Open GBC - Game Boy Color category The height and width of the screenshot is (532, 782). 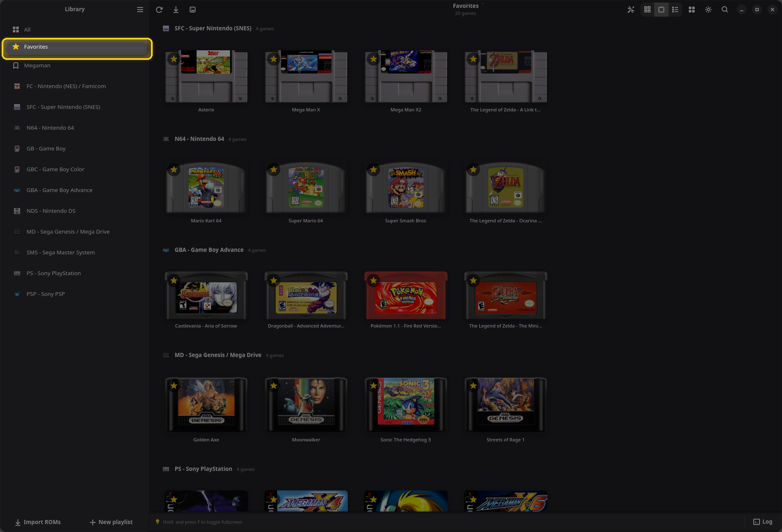[75, 169]
